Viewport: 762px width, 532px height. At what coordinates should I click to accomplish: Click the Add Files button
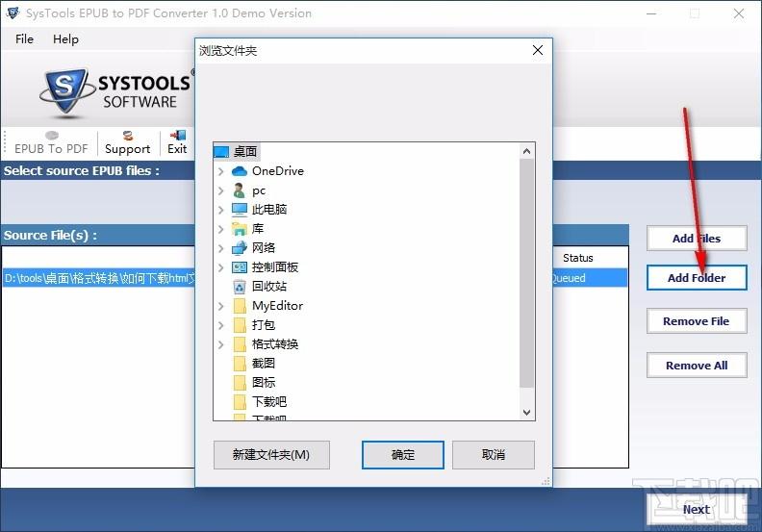tap(697, 238)
